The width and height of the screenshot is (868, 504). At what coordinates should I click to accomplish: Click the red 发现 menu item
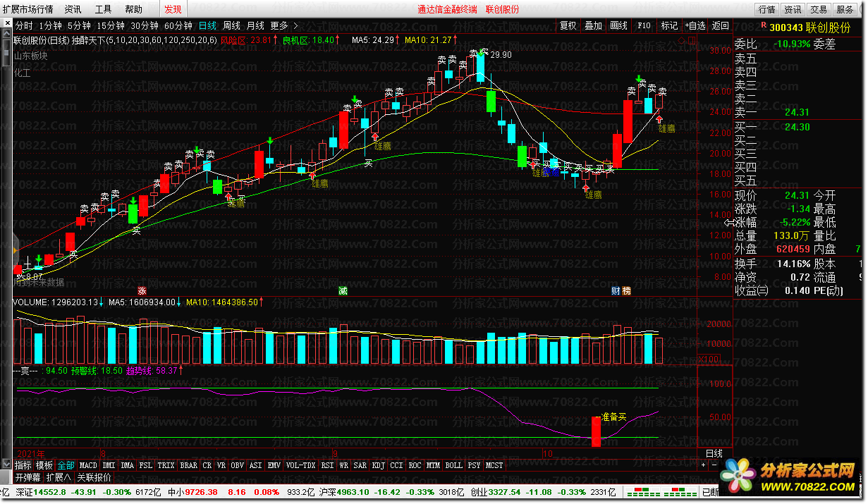click(173, 9)
